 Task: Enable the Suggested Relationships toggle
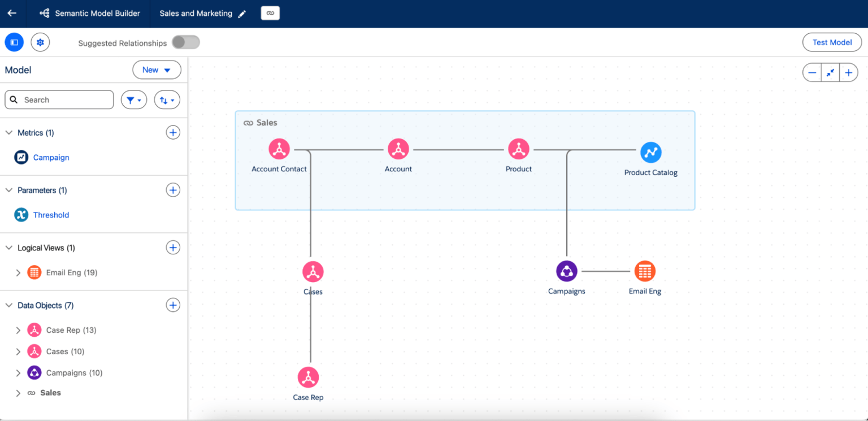click(185, 42)
